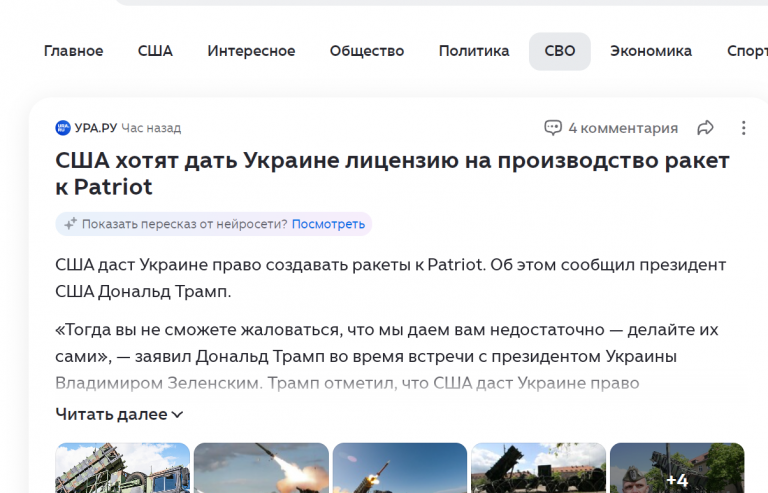Click the quote paragraph starting «Тогда вы не сможете
The image size is (768, 493).
pyautogui.click(x=387, y=356)
